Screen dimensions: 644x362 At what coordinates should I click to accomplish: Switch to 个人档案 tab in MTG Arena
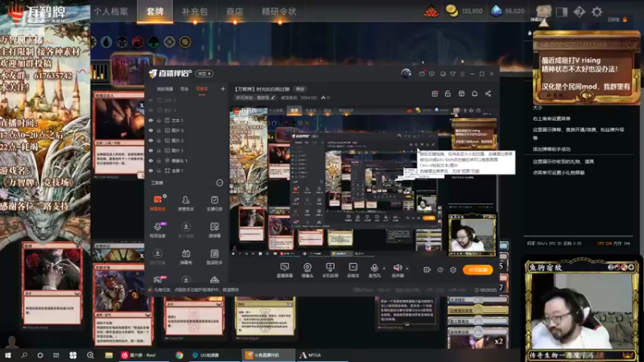point(111,11)
